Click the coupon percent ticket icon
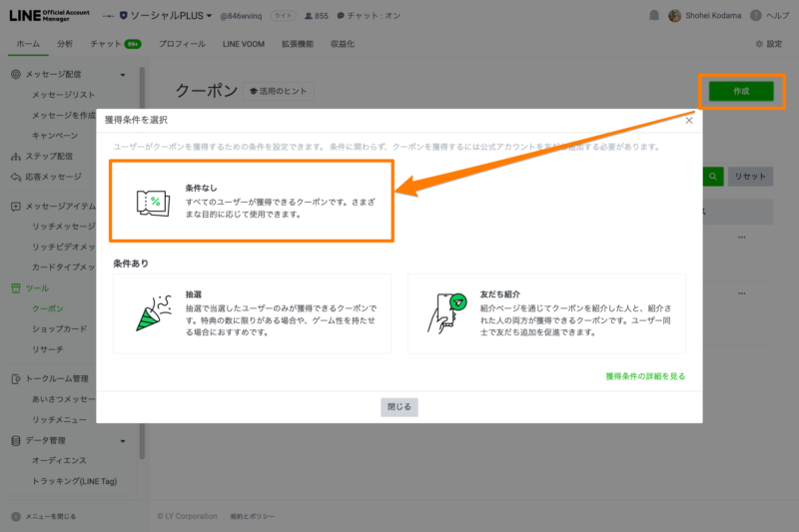 tap(154, 203)
